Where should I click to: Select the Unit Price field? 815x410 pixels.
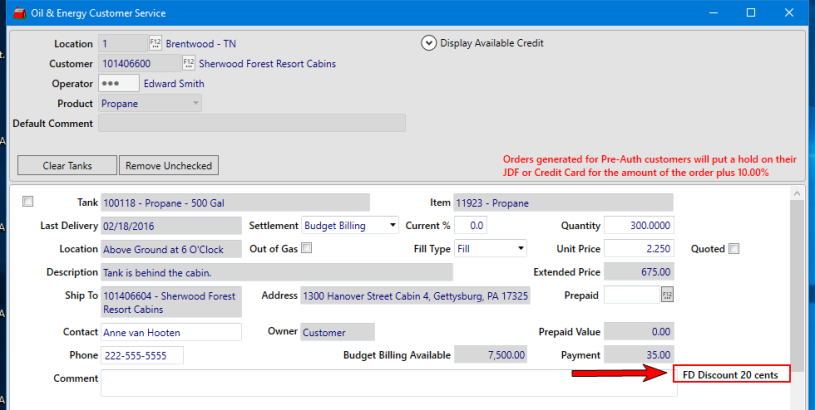639,248
